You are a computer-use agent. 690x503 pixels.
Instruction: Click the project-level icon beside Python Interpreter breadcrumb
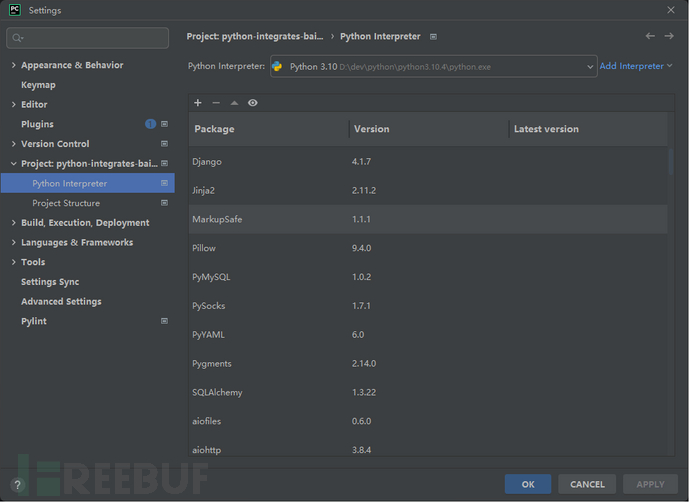[x=433, y=37]
